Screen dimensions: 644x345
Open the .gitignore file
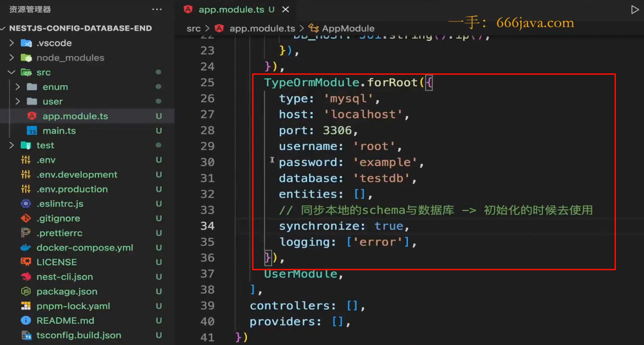(58, 218)
